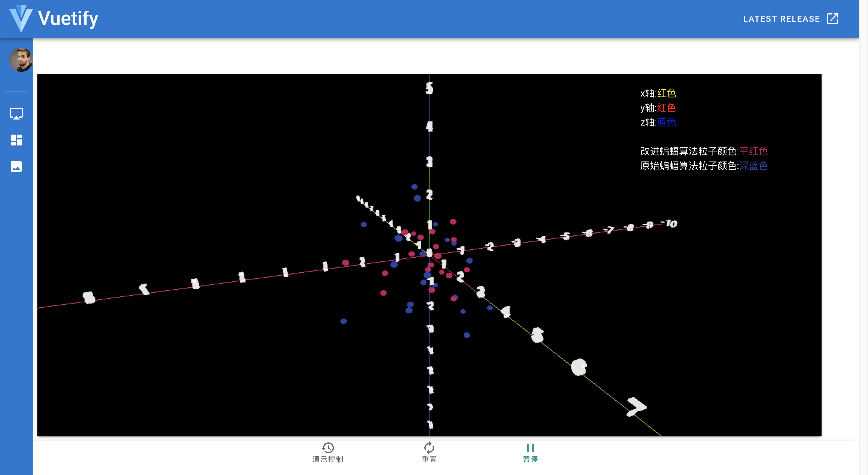Click the 演示控制 history icon
This screenshot has width=868, height=475.
(328, 448)
